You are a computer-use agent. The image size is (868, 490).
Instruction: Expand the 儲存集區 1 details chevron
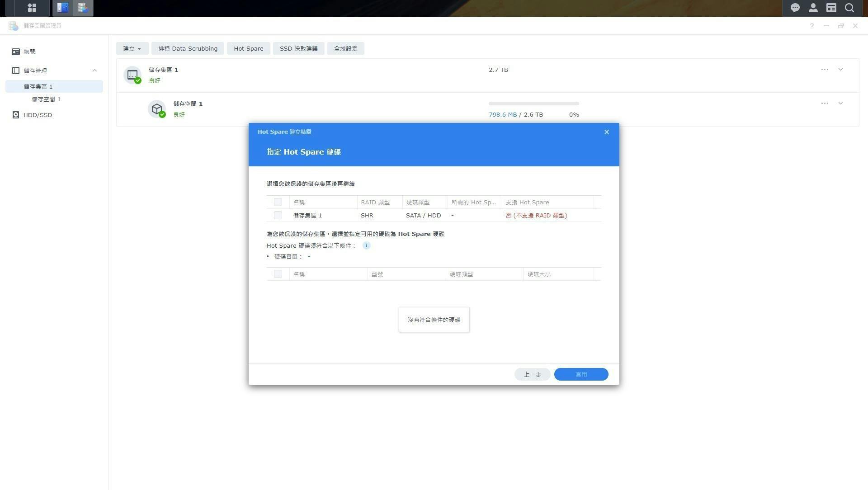[840, 70]
